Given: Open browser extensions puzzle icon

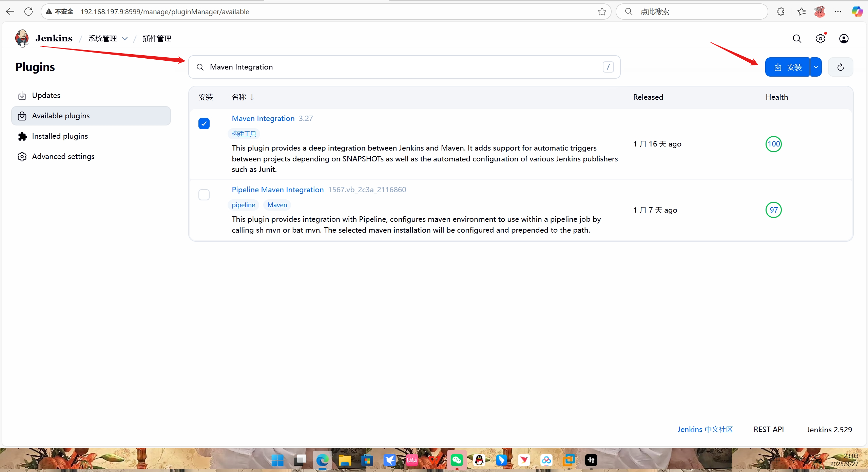Looking at the screenshot, I should point(780,12).
